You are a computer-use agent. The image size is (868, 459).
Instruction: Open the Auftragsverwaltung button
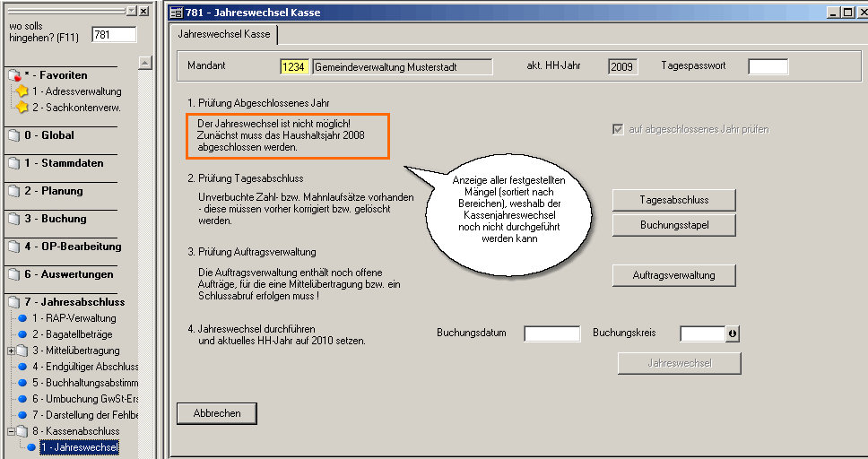673,275
